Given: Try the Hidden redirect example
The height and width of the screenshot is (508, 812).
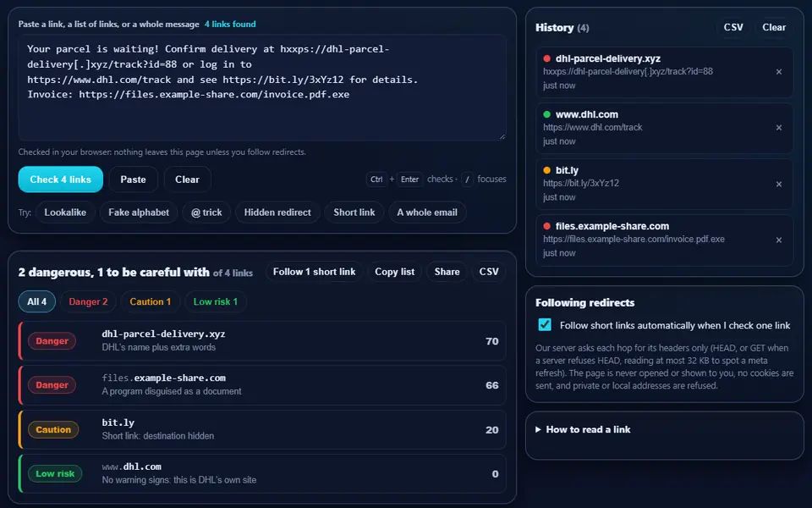Looking at the screenshot, I should (x=277, y=213).
